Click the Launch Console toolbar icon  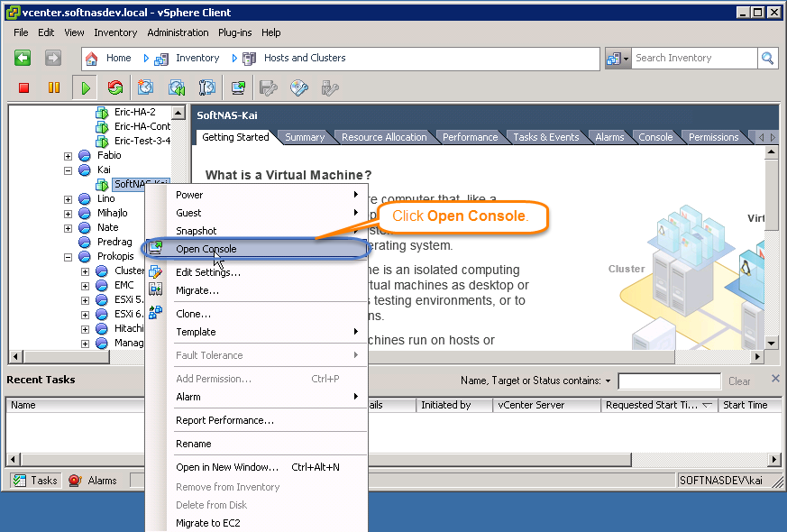pyautogui.click(x=238, y=87)
